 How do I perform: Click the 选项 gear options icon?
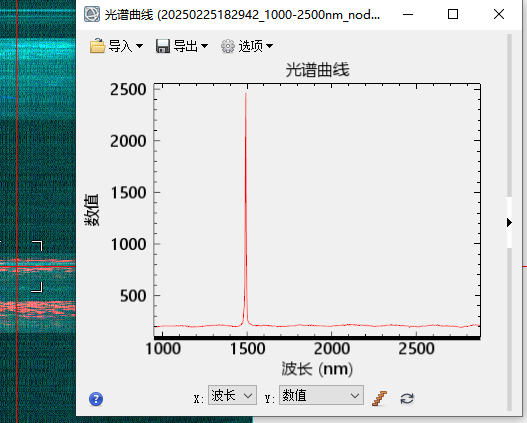228,46
